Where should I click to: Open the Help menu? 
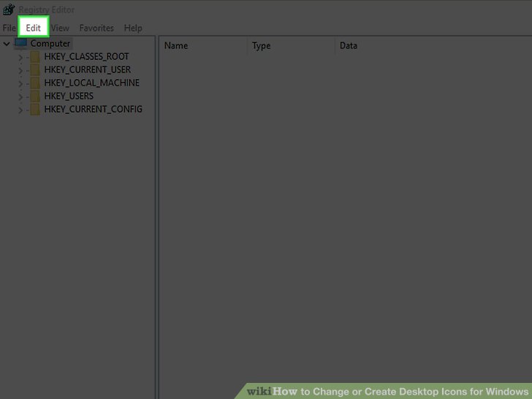point(133,28)
